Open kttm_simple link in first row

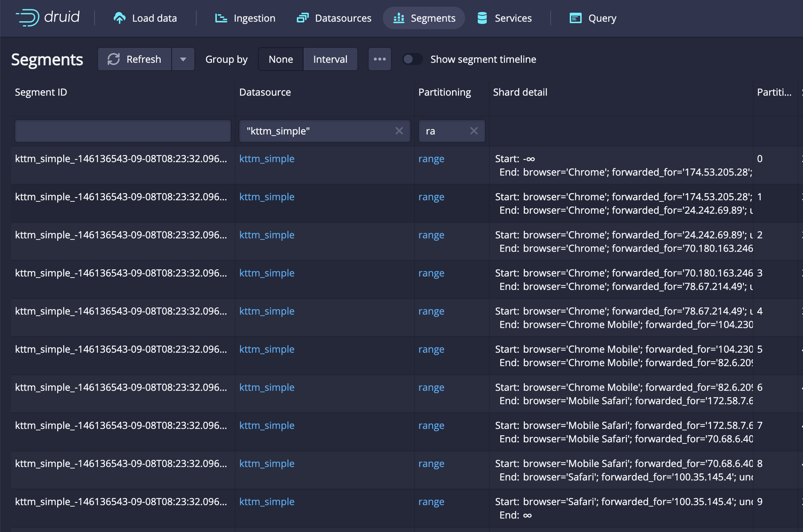coord(267,158)
